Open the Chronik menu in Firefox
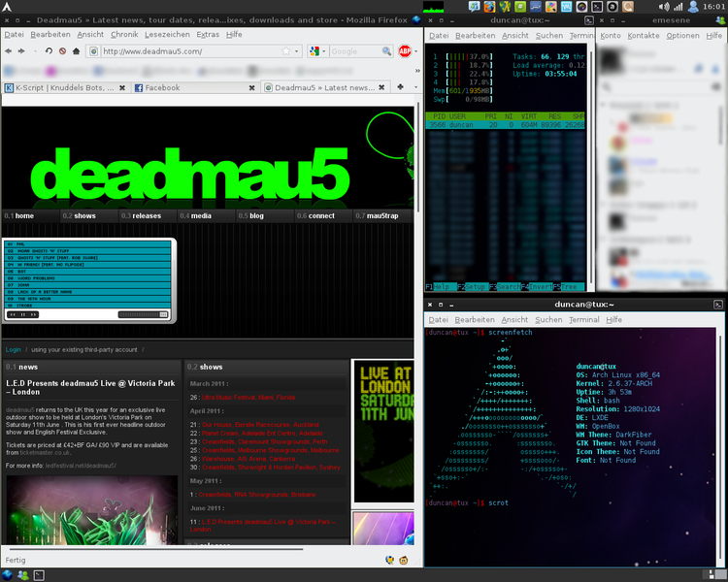The height and width of the screenshot is (582, 728). pos(124,34)
